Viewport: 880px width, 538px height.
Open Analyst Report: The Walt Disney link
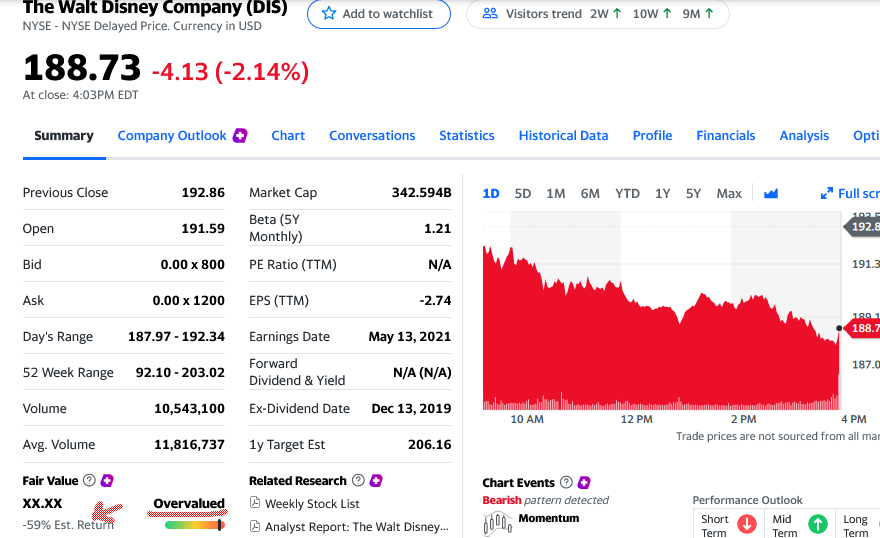pyautogui.click(x=357, y=527)
